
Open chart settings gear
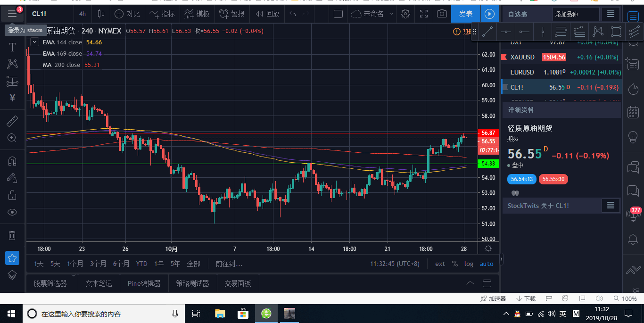(405, 14)
